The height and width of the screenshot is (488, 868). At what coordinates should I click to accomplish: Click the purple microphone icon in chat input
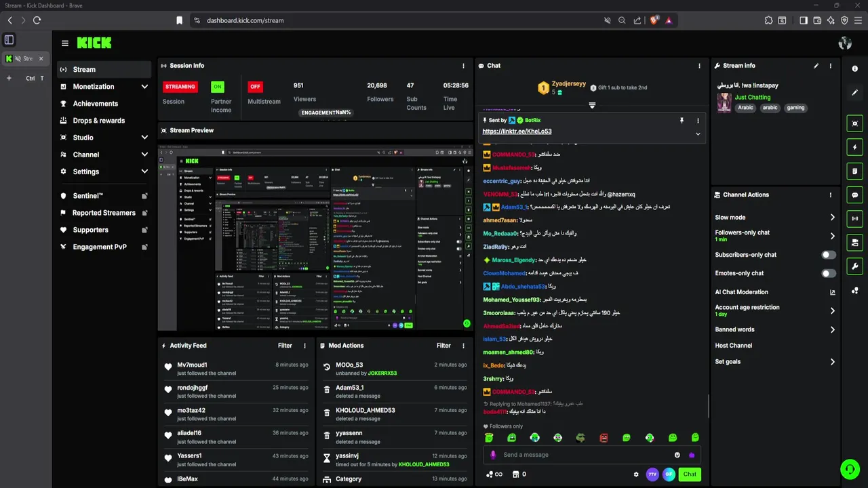(x=493, y=455)
